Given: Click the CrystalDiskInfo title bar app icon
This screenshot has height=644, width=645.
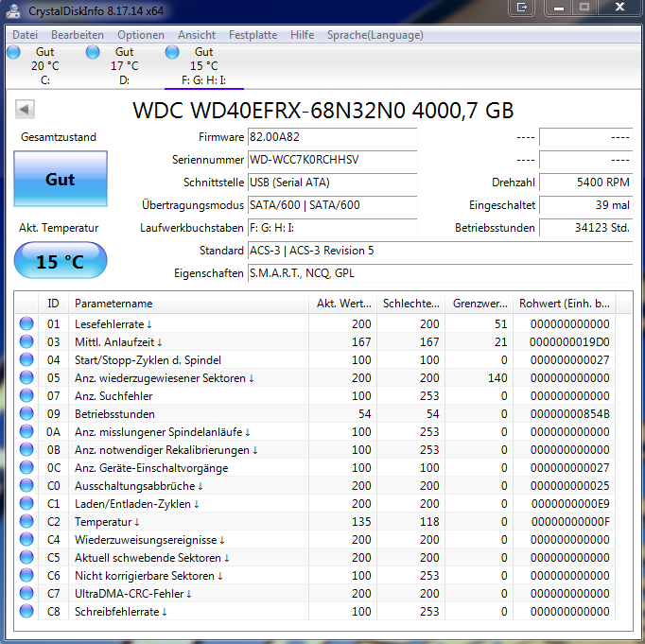Looking at the screenshot, I should coord(13,10).
